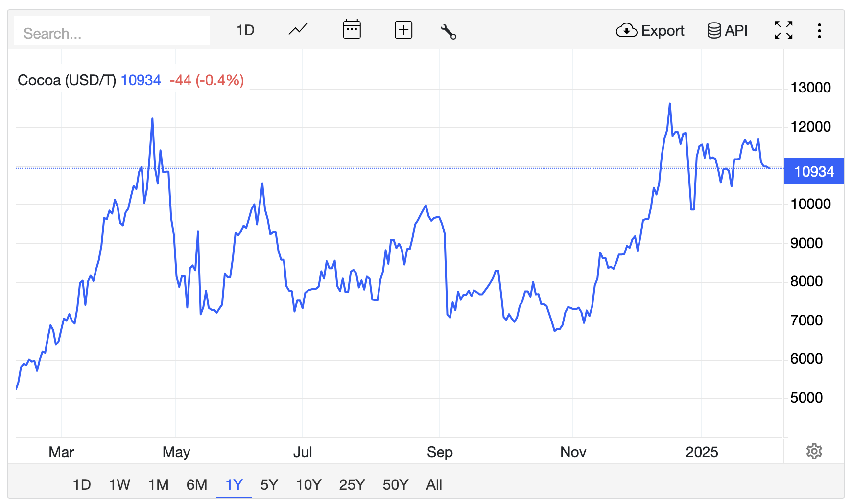Image resolution: width=852 pixels, height=504 pixels.
Task: Select the 1M range tab
Action: click(158, 485)
